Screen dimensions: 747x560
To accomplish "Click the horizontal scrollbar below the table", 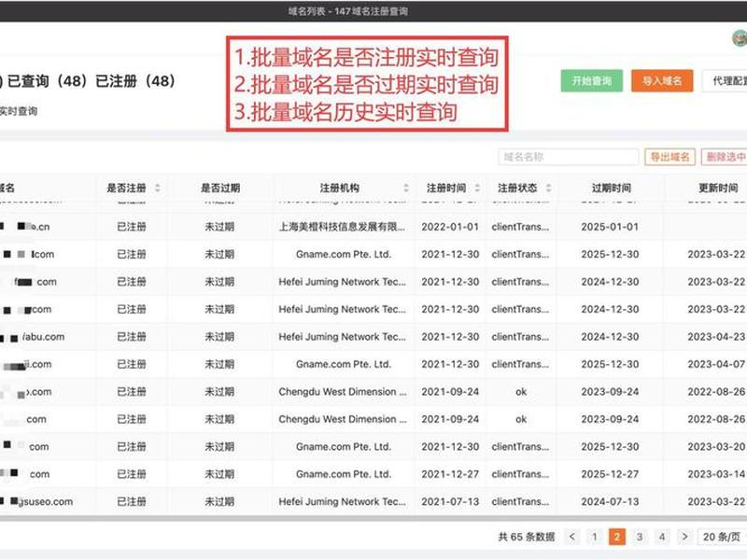I will 373,519.
